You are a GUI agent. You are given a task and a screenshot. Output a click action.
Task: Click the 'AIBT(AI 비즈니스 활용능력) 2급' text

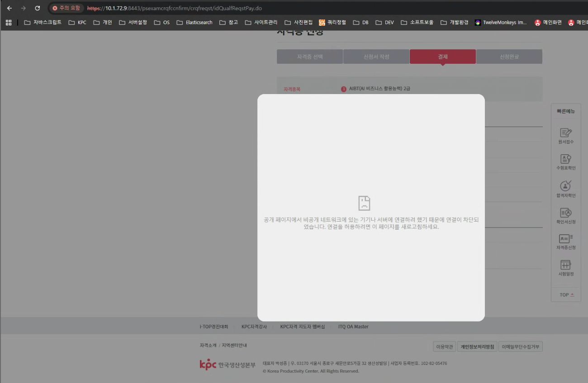[379, 89]
